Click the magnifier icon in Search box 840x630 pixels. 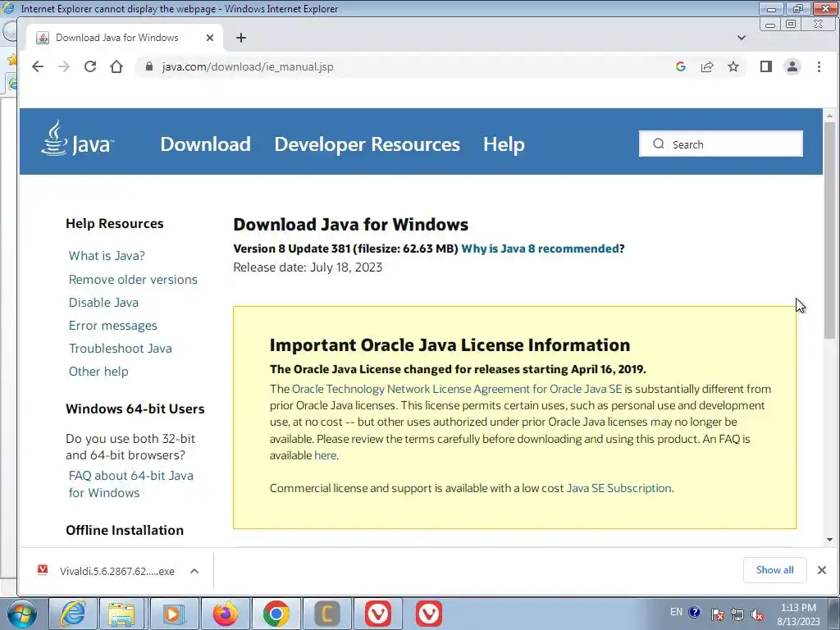(659, 144)
